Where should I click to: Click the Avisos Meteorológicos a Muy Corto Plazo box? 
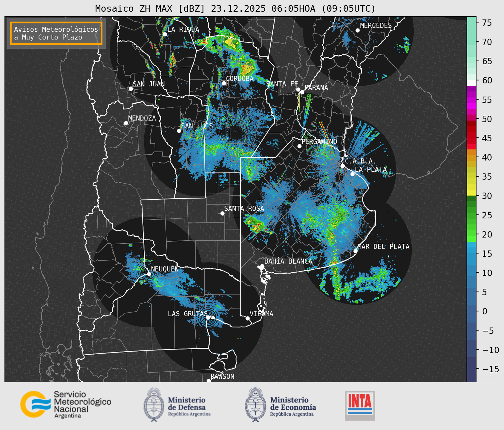coord(56,33)
